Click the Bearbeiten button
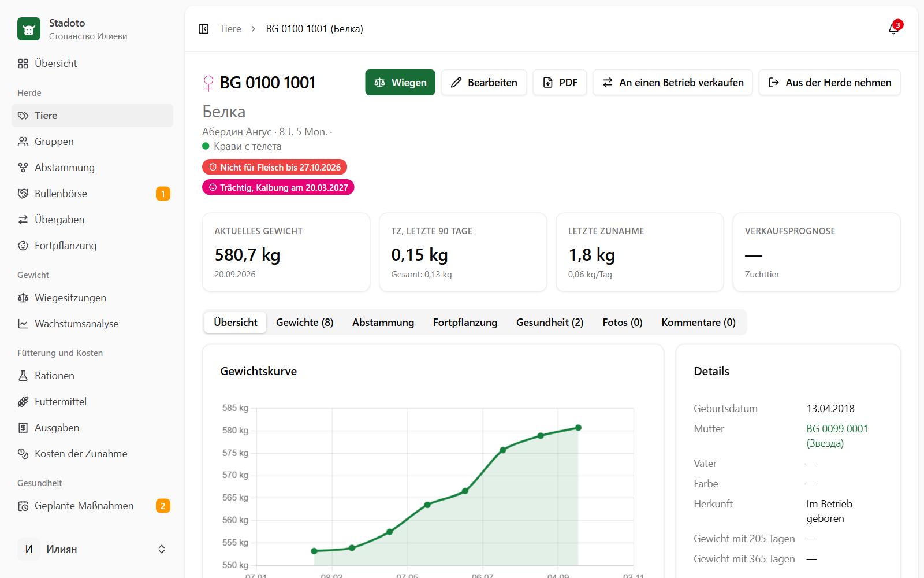The height and width of the screenshot is (578, 924). tap(484, 83)
